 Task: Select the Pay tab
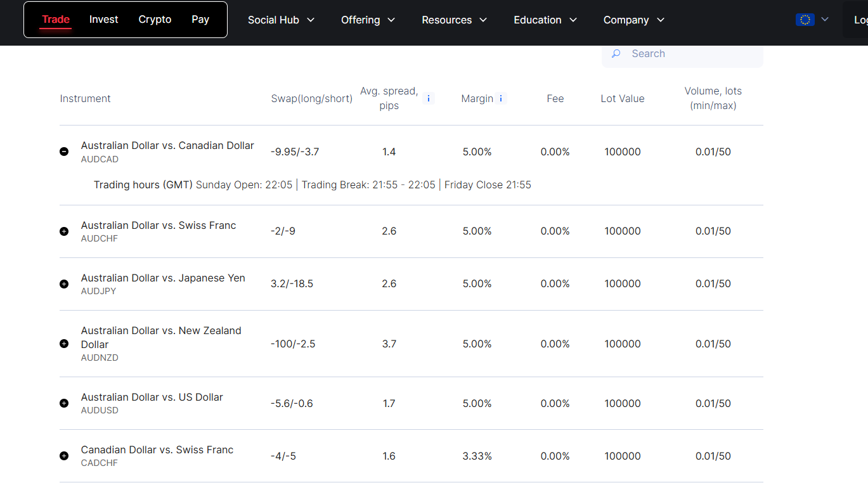click(x=200, y=20)
